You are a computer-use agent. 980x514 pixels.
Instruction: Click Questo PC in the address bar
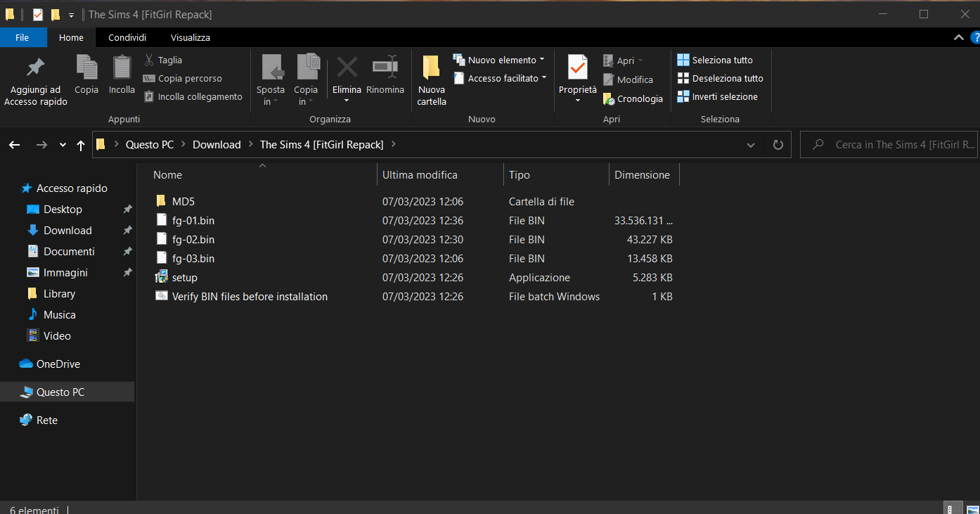(x=150, y=144)
